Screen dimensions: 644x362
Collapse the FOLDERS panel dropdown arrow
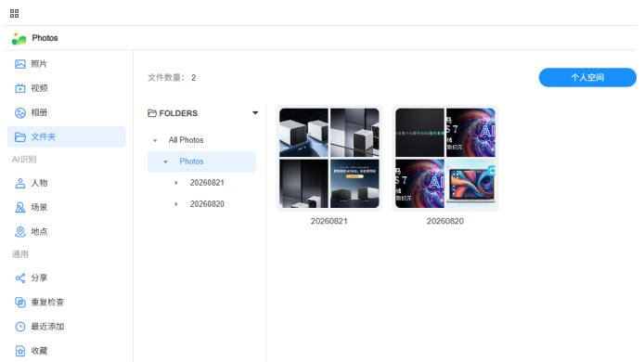click(255, 113)
